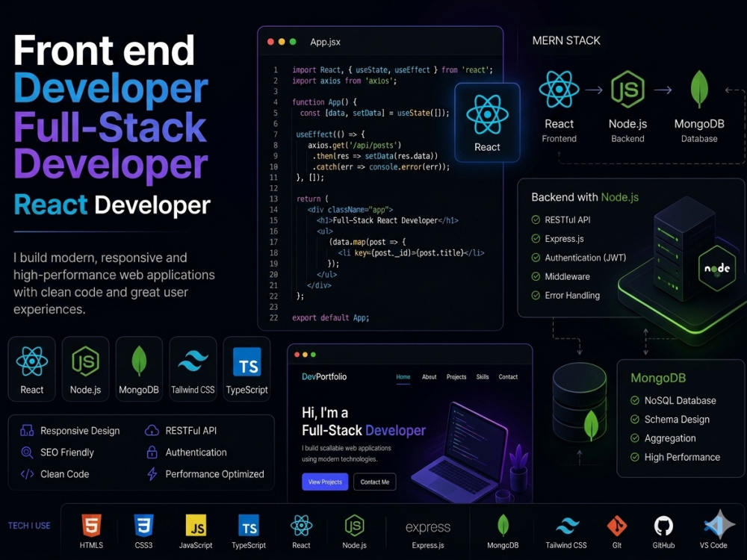Image resolution: width=747 pixels, height=560 pixels.
Task: Click the HTML5 icon in the Tech I Use bar
Action: 91,526
